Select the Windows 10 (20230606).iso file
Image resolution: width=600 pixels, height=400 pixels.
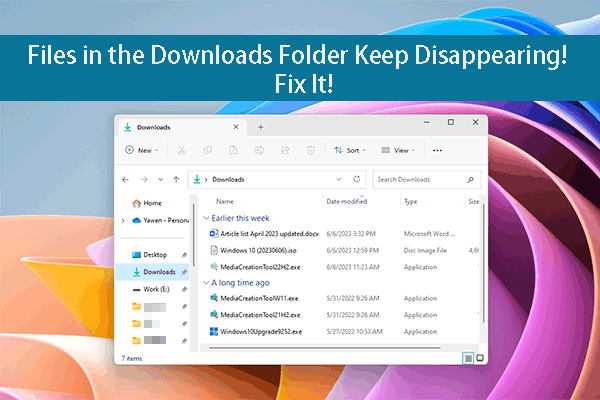click(x=260, y=249)
